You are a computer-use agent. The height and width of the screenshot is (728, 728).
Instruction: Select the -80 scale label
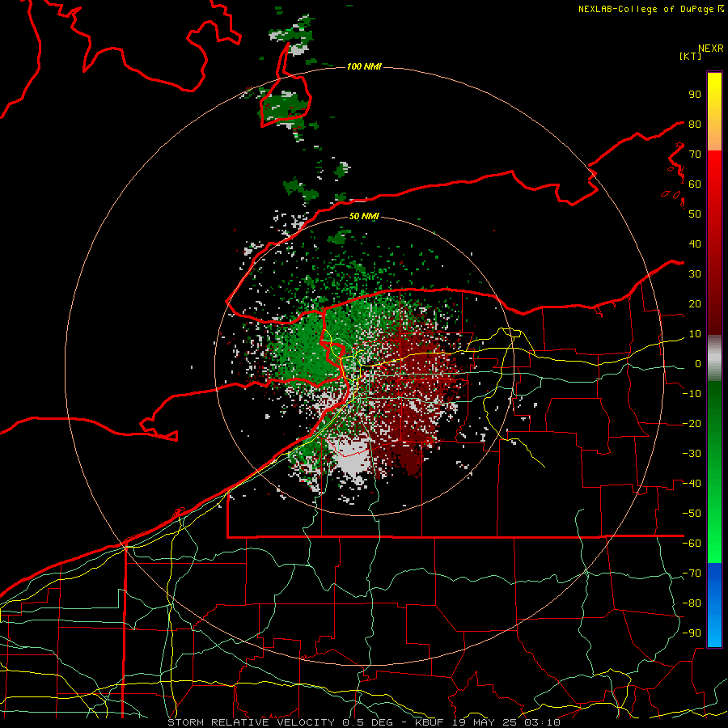[x=692, y=603]
